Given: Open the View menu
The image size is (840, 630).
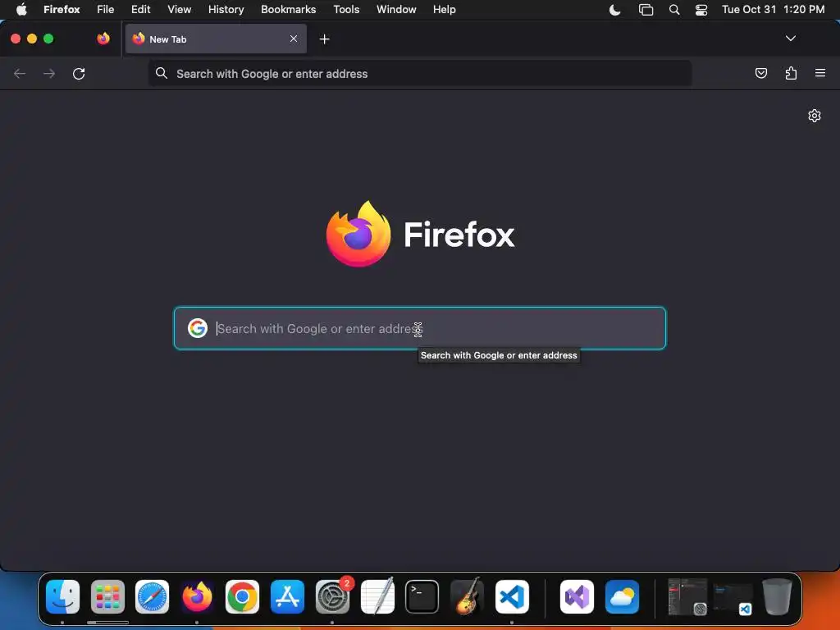Looking at the screenshot, I should (x=179, y=9).
